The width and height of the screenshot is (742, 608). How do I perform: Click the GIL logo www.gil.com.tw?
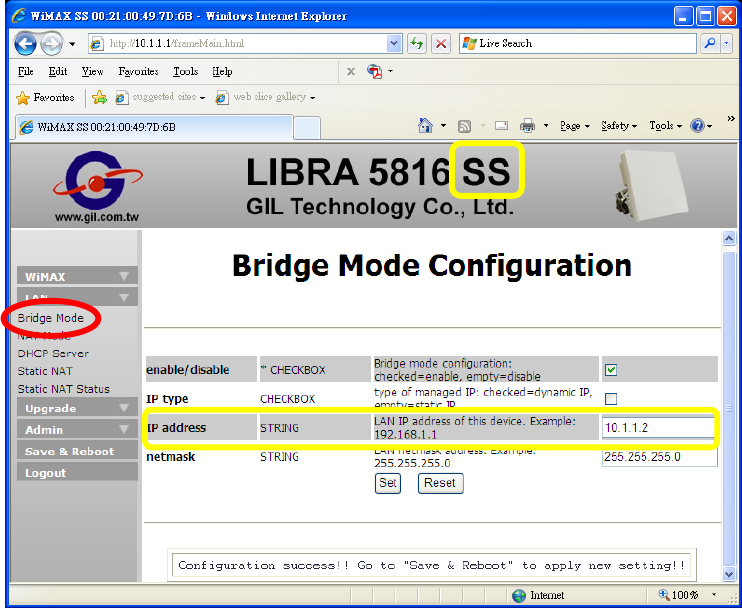(97, 187)
